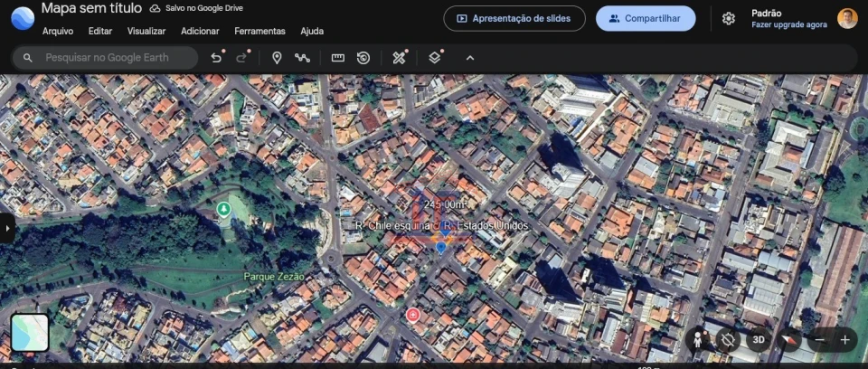
Task: Start the Apresentação de slides
Action: tap(514, 18)
